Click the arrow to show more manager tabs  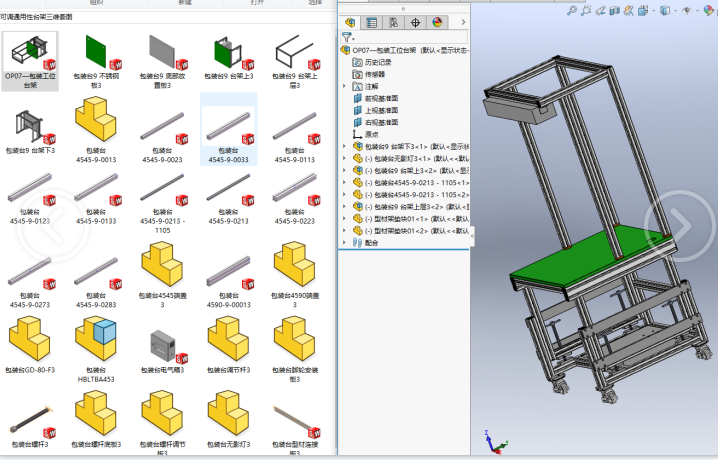tap(463, 22)
